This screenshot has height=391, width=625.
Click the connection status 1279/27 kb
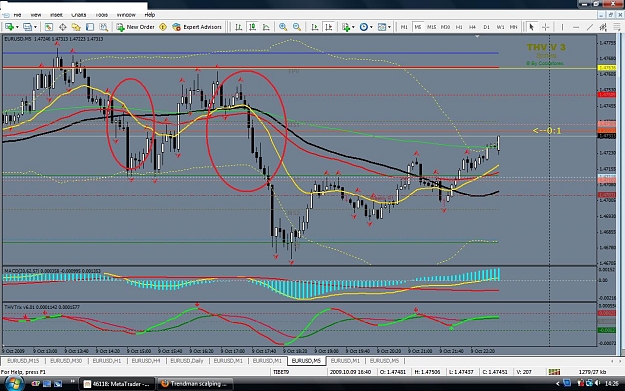592,372
